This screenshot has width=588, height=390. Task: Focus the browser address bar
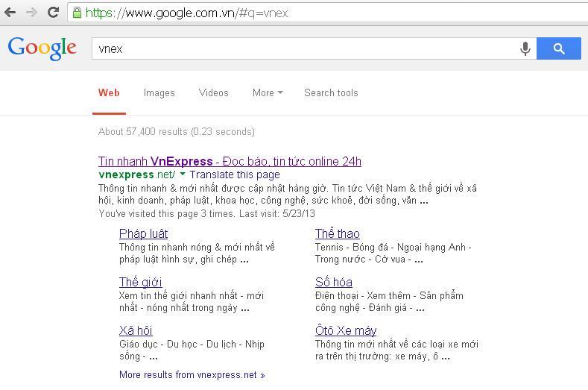(327, 13)
